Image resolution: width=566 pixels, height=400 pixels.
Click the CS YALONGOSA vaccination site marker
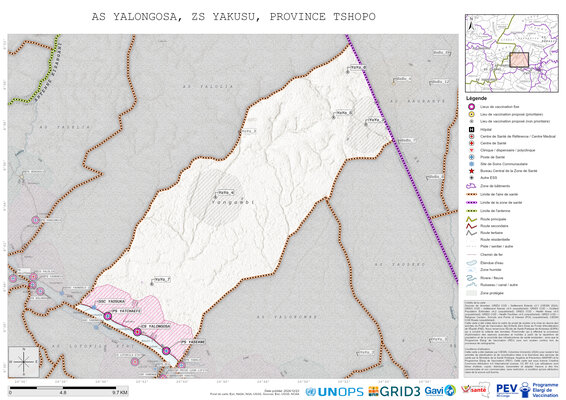pyautogui.click(x=137, y=332)
